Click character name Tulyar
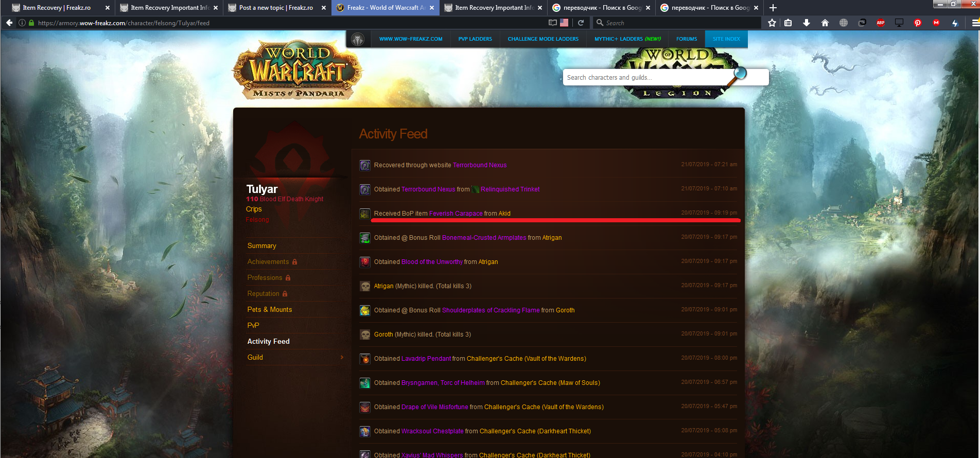 [x=261, y=189]
